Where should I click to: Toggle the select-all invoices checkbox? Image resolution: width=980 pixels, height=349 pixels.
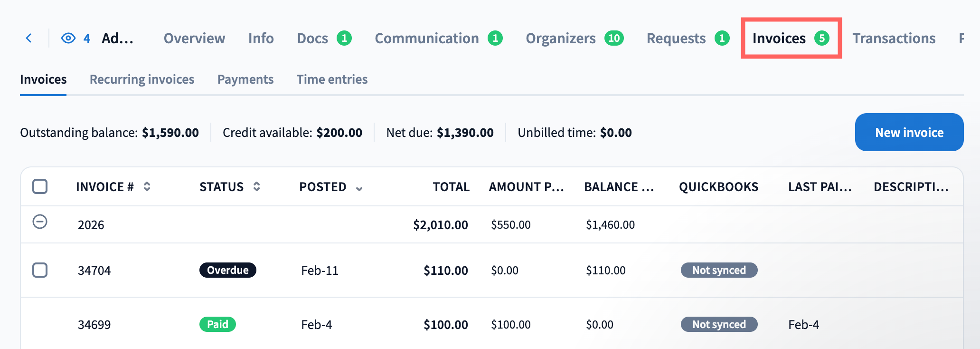coord(40,186)
